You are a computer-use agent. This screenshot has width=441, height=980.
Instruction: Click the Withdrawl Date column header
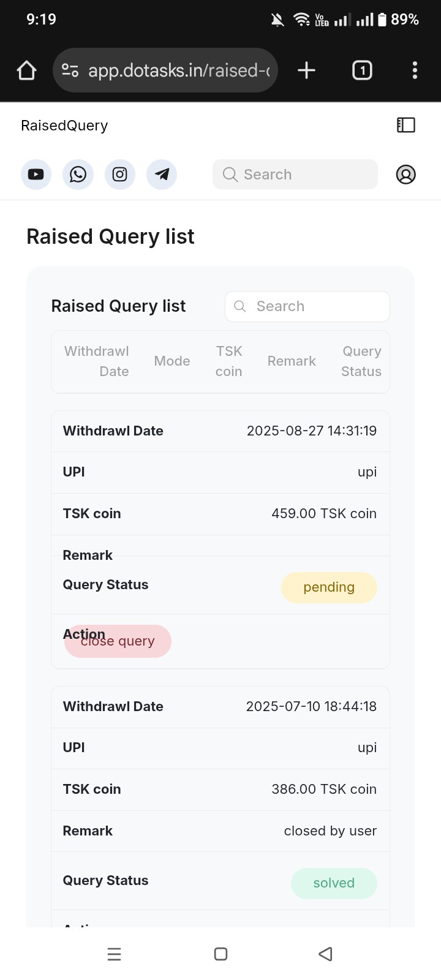97,361
